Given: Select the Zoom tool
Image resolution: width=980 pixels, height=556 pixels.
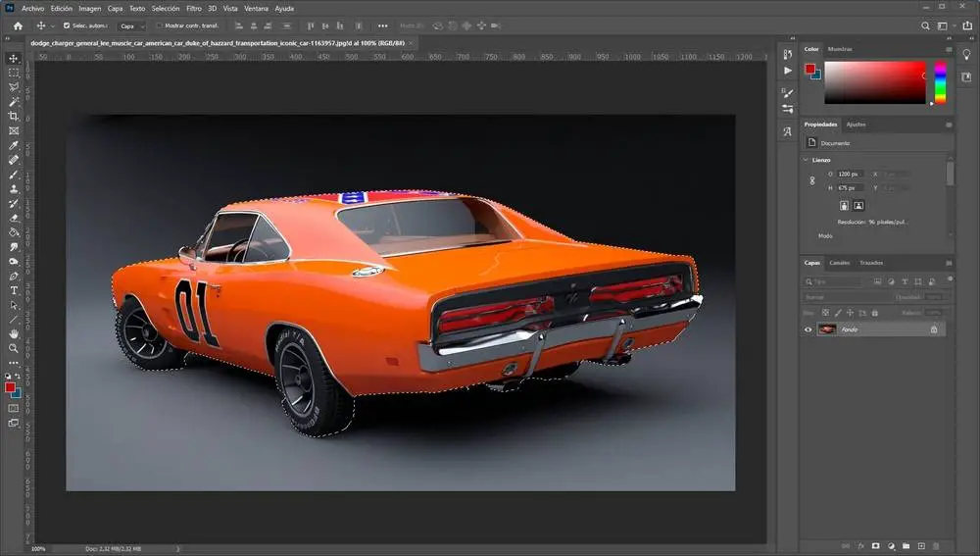Looking at the screenshot, I should click(14, 348).
